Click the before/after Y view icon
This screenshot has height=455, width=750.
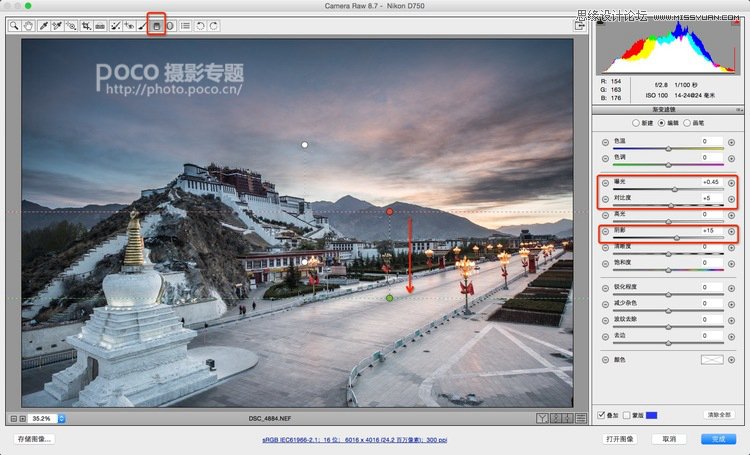542,419
